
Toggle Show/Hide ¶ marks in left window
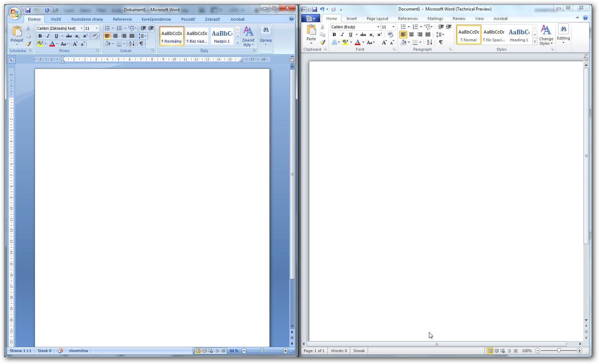[x=141, y=44]
